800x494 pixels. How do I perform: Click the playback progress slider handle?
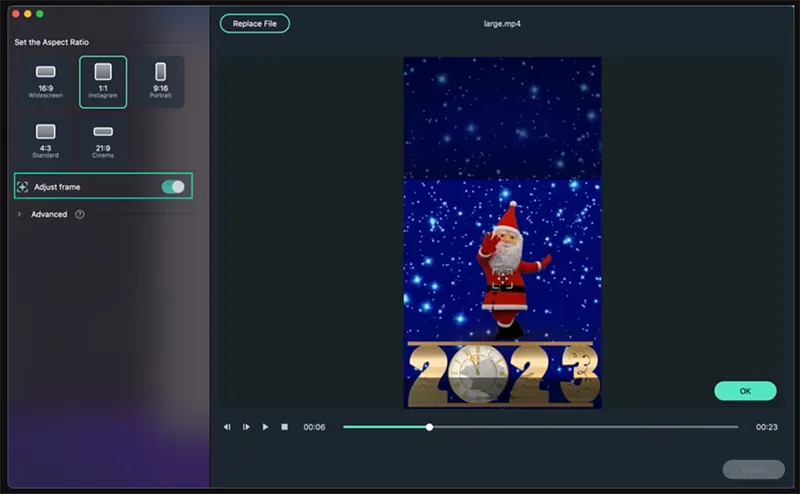click(x=430, y=427)
